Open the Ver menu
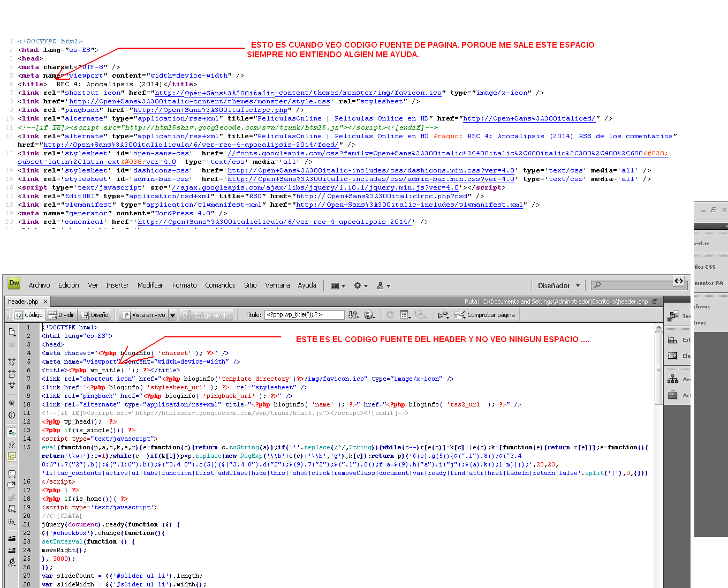The width and height of the screenshot is (728, 588). point(93,285)
